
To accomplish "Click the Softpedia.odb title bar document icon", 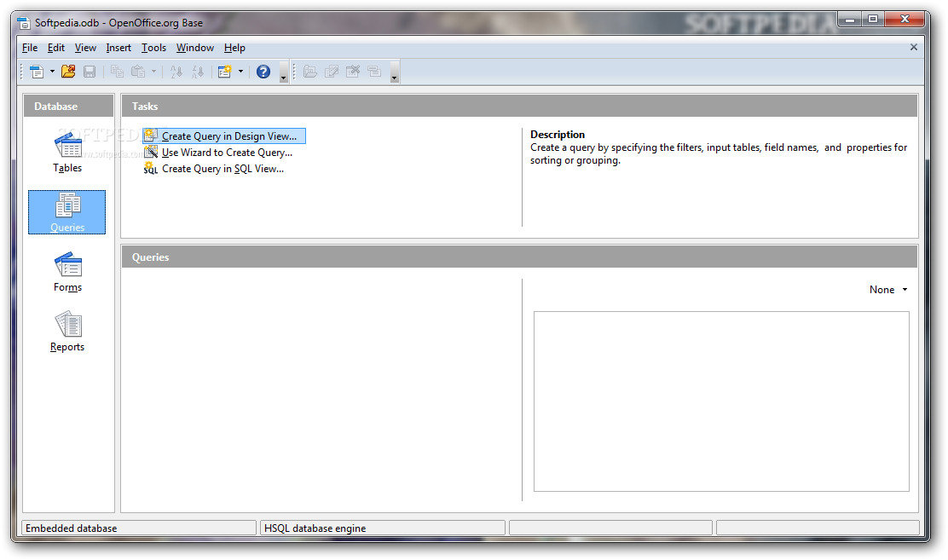I will (x=24, y=23).
